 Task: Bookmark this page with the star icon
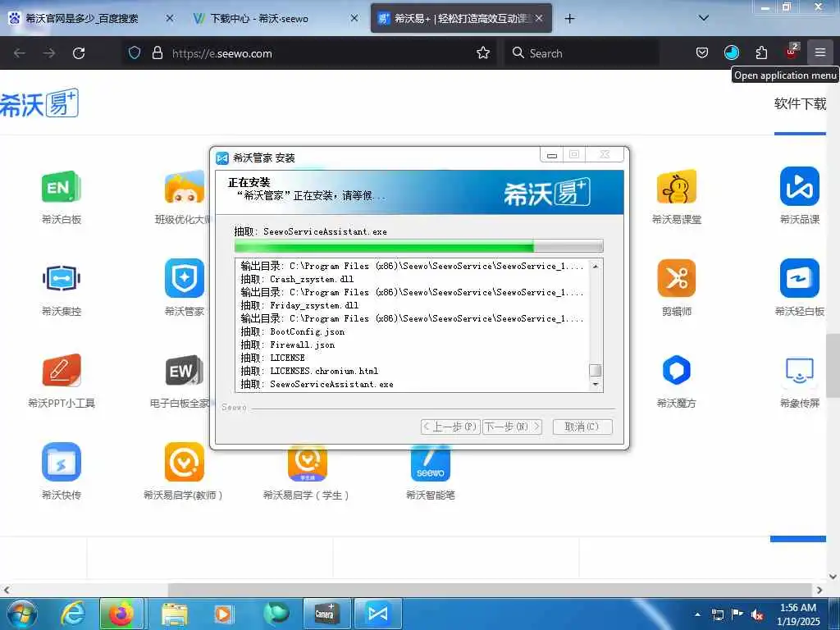483,52
